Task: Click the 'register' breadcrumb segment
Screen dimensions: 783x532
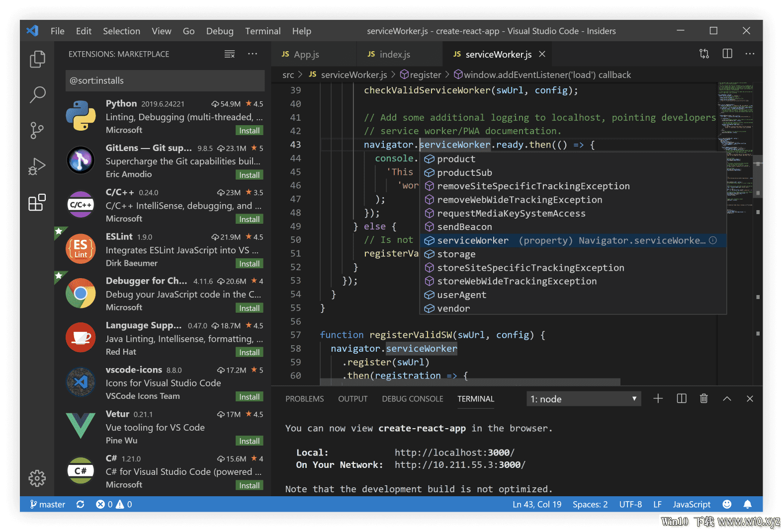Action: click(421, 75)
